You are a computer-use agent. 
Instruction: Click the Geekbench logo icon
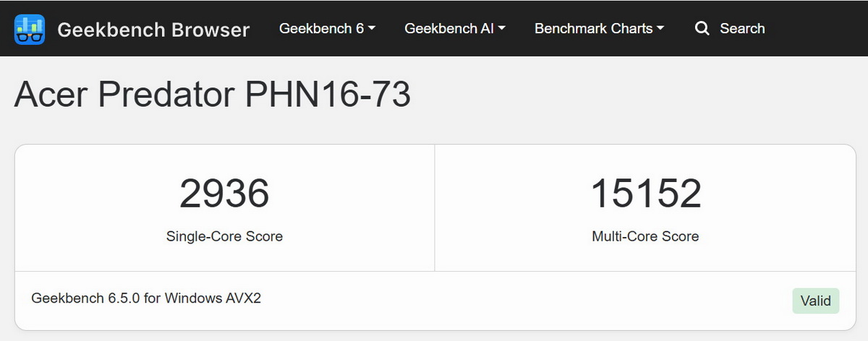pos(30,29)
